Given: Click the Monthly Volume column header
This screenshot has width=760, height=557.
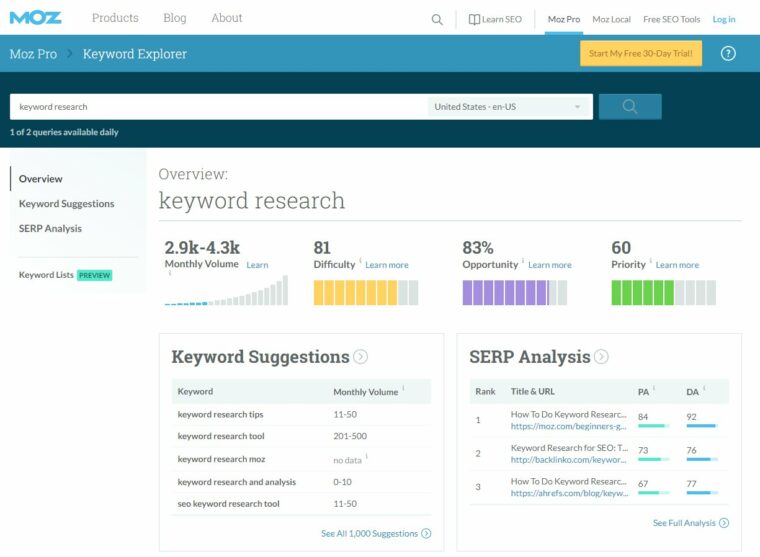Looking at the screenshot, I should click(365, 392).
